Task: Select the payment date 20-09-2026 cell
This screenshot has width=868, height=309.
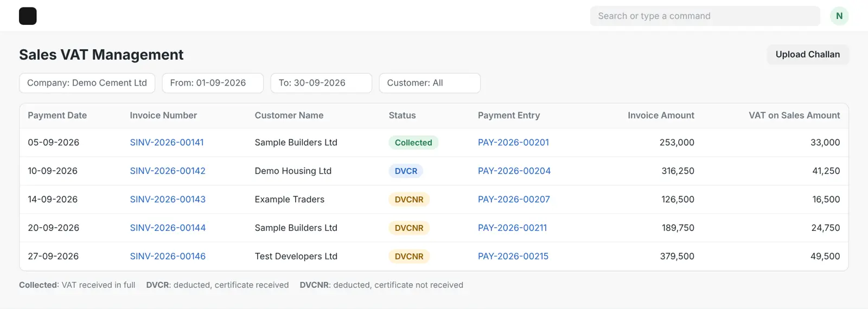Action: coord(54,228)
